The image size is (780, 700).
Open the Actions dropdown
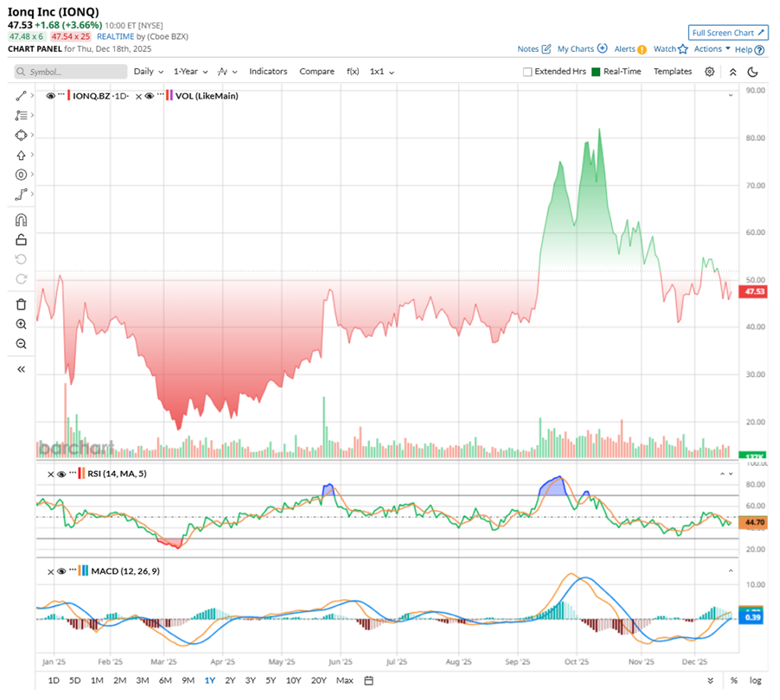click(712, 48)
